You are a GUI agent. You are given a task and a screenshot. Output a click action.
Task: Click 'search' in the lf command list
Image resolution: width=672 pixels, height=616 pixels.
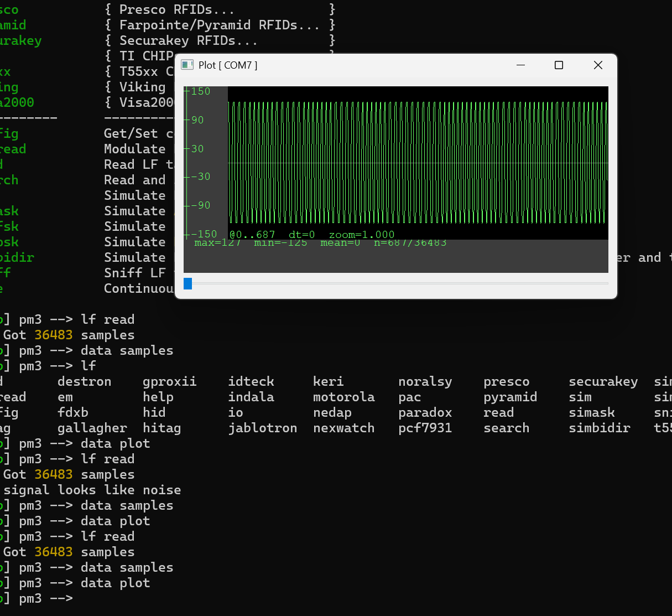(506, 428)
